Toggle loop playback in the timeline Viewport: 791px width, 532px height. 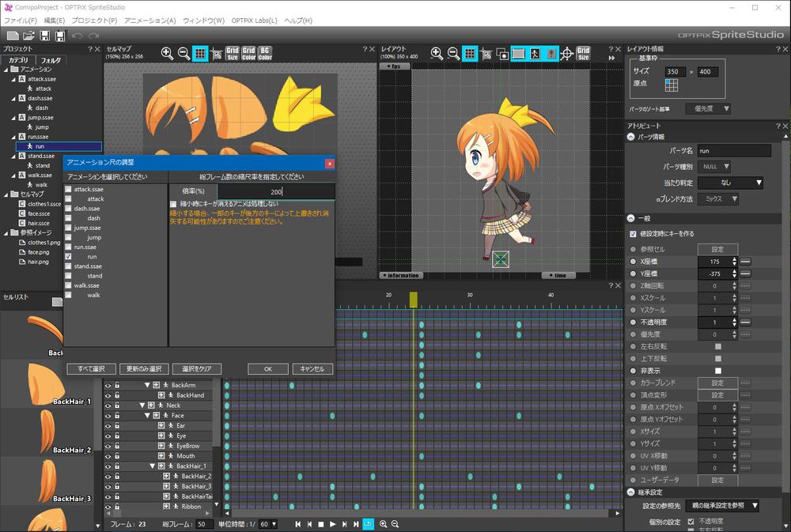[369, 524]
